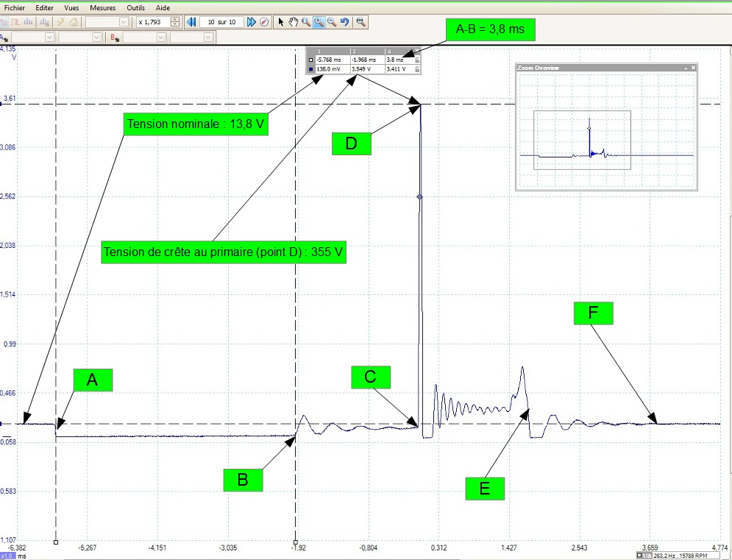Undo the last zoom with the arrow icon
The height and width of the screenshot is (560, 732).
344,22
